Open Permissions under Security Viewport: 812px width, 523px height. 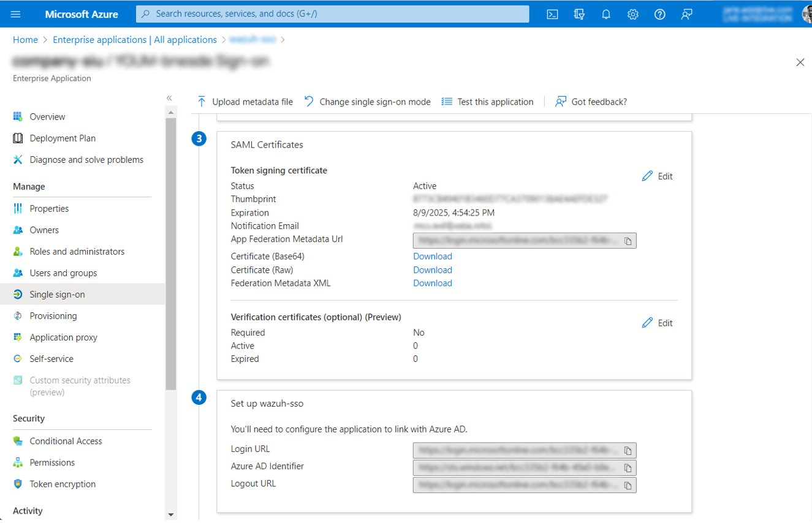pos(52,462)
